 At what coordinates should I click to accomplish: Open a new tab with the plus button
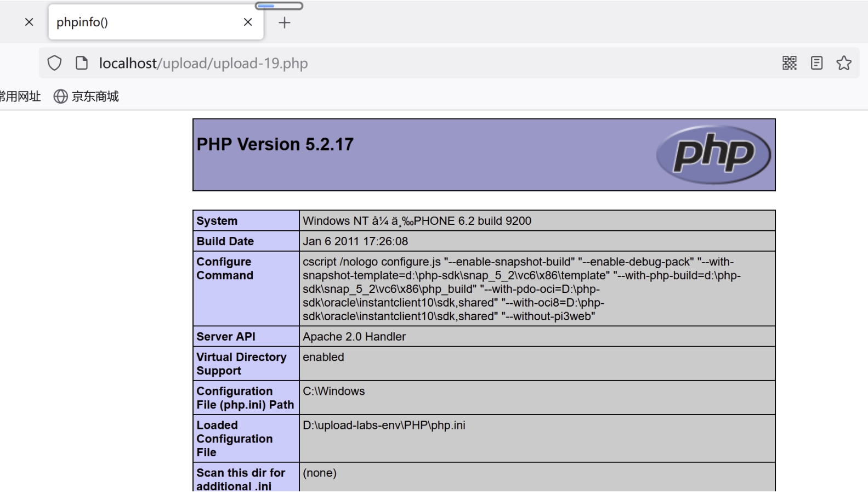click(284, 22)
